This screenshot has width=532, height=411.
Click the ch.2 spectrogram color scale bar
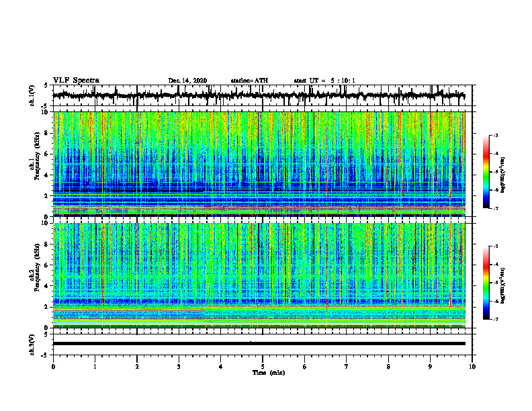click(486, 283)
